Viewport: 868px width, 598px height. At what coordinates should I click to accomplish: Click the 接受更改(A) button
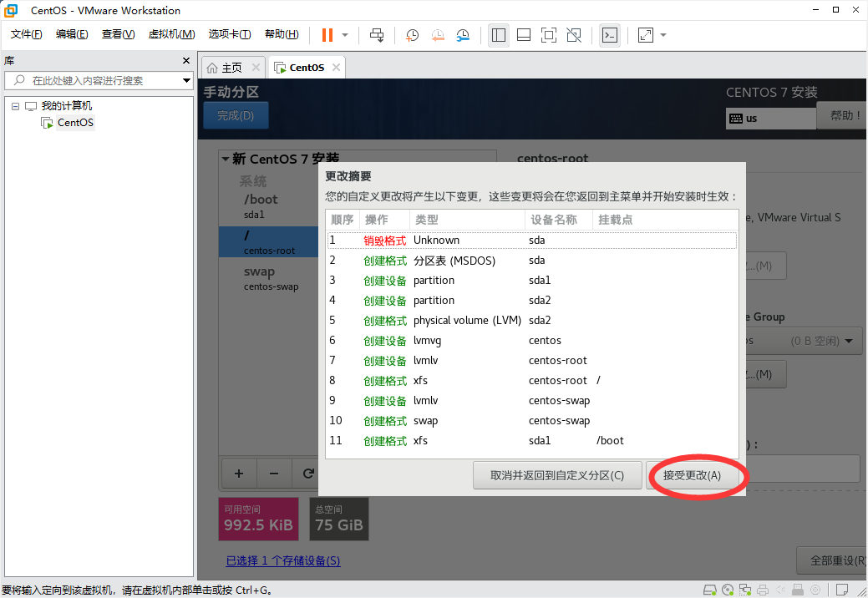[x=692, y=476]
